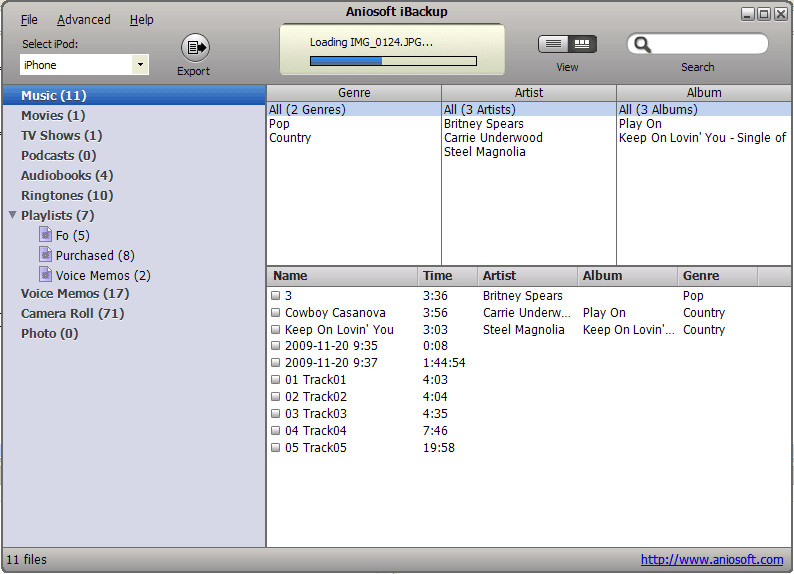Sort by the Time column header

point(448,276)
